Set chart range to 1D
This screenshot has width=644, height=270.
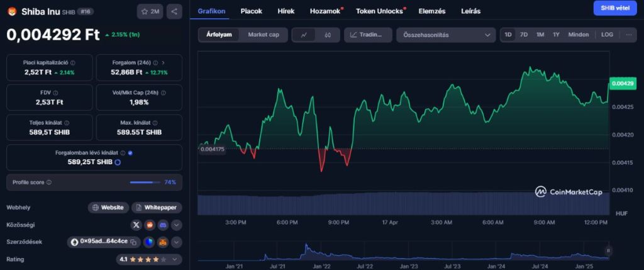(x=508, y=35)
